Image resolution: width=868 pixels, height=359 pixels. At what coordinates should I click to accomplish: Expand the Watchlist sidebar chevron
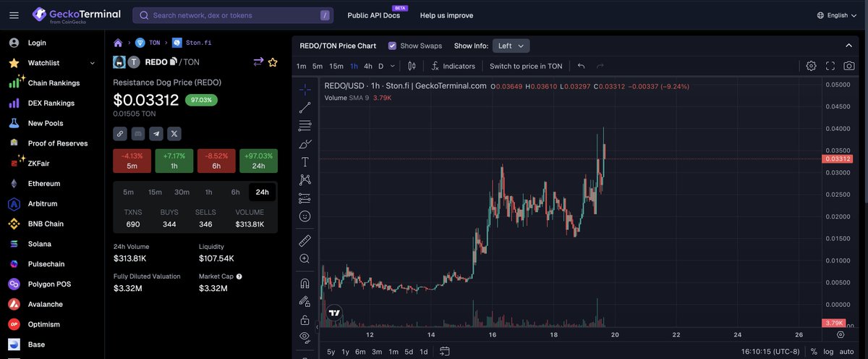tap(92, 63)
